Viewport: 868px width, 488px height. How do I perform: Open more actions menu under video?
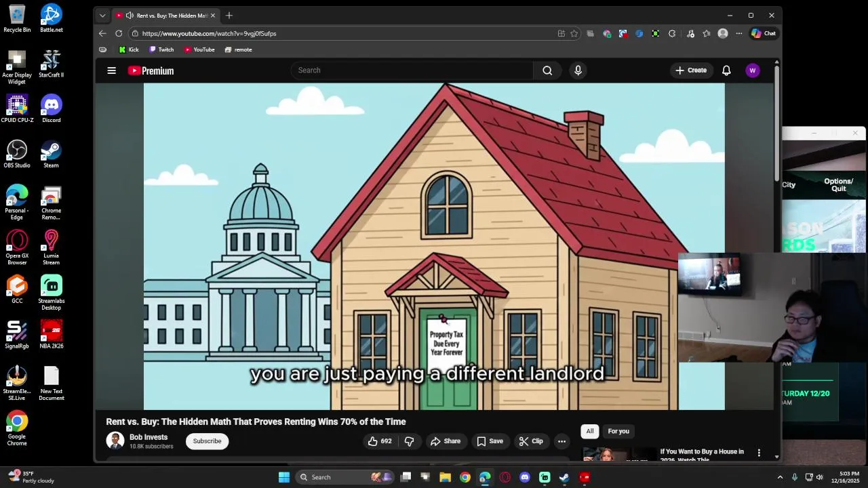point(561,441)
